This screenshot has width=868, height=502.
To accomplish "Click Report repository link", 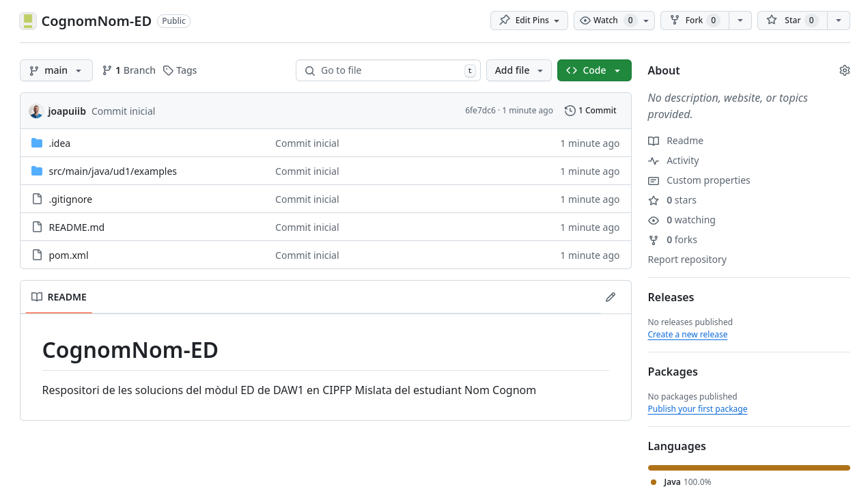I will click(x=687, y=260).
